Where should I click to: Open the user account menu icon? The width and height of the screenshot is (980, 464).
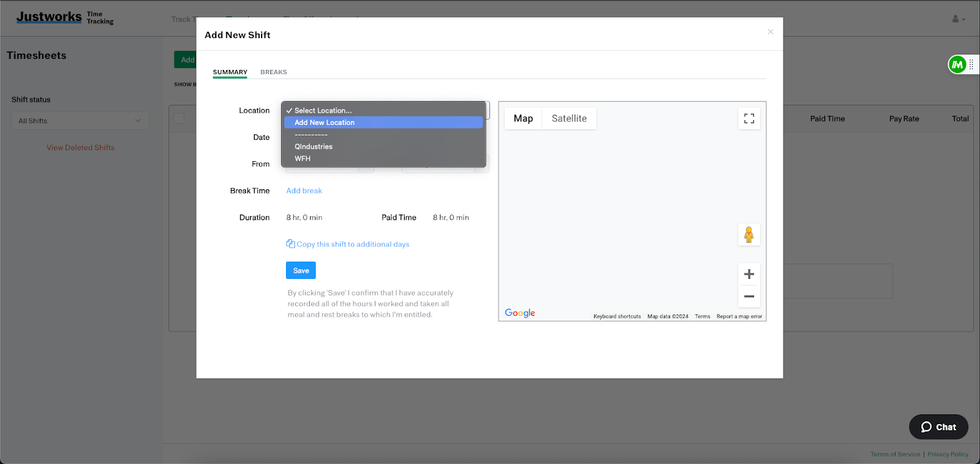point(958,19)
